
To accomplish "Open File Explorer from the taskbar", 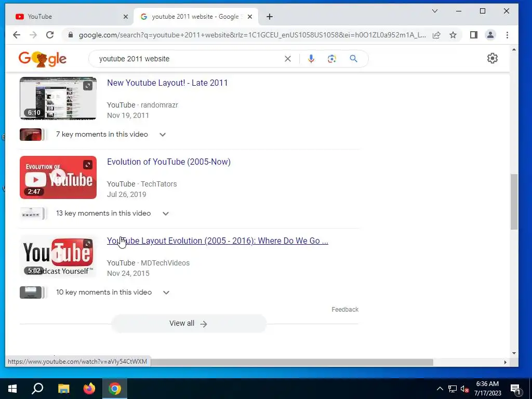I will point(63,389).
